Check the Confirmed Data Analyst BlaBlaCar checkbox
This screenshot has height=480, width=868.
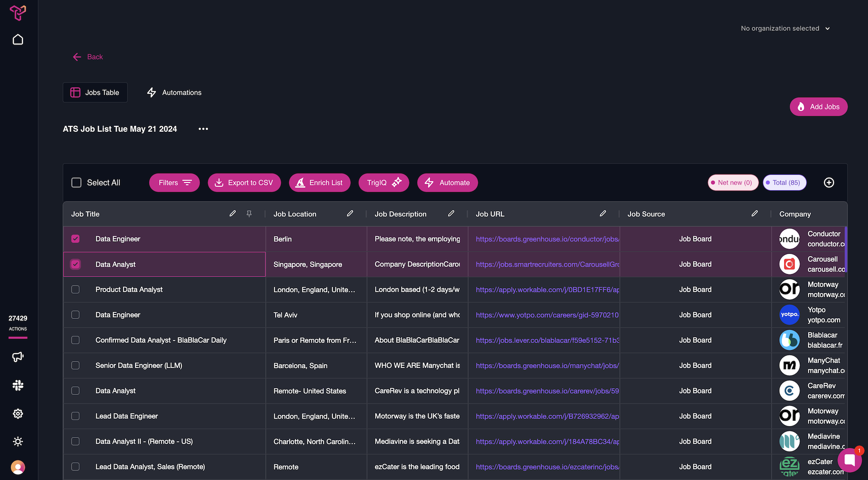(75, 340)
